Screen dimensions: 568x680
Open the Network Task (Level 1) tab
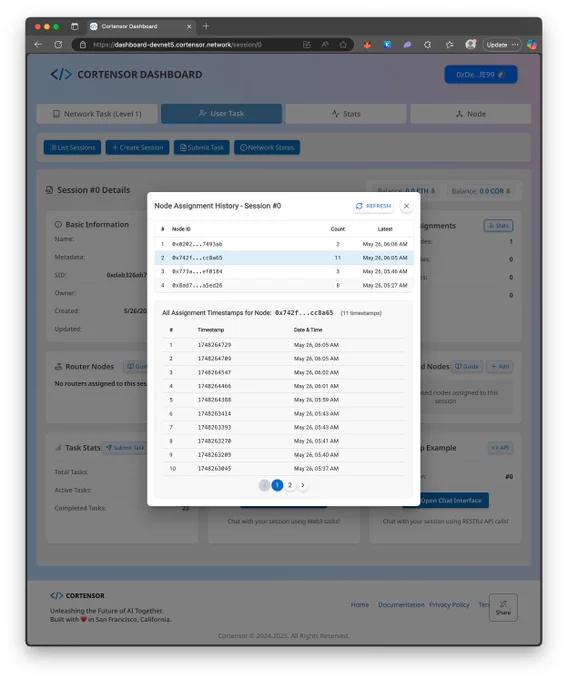click(x=97, y=114)
